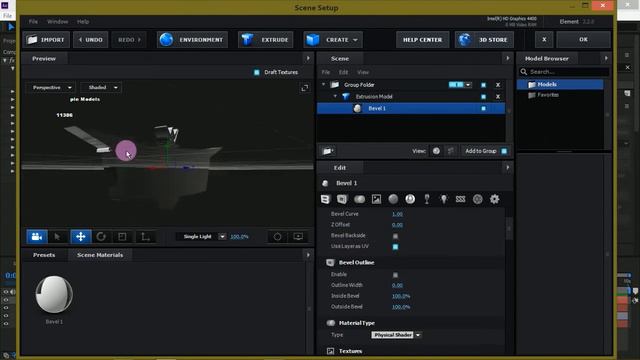Enable the Bevel Backside checkbox

[395, 236]
